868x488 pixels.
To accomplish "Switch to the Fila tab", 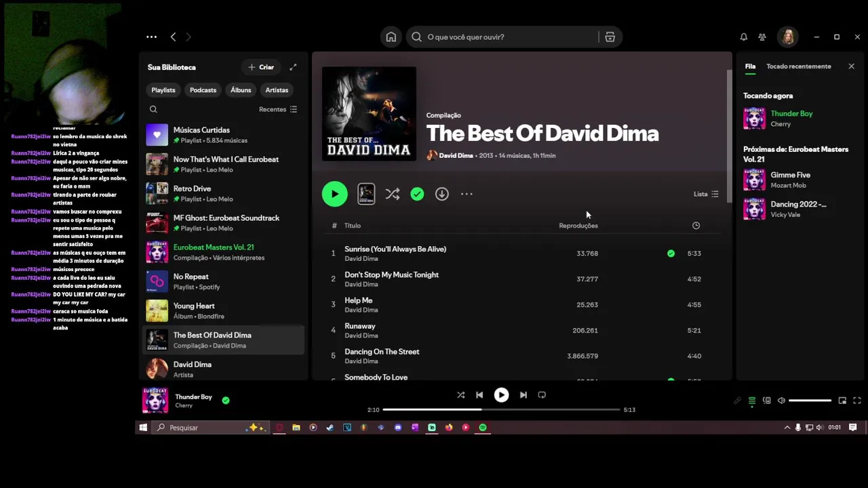I will coord(750,66).
